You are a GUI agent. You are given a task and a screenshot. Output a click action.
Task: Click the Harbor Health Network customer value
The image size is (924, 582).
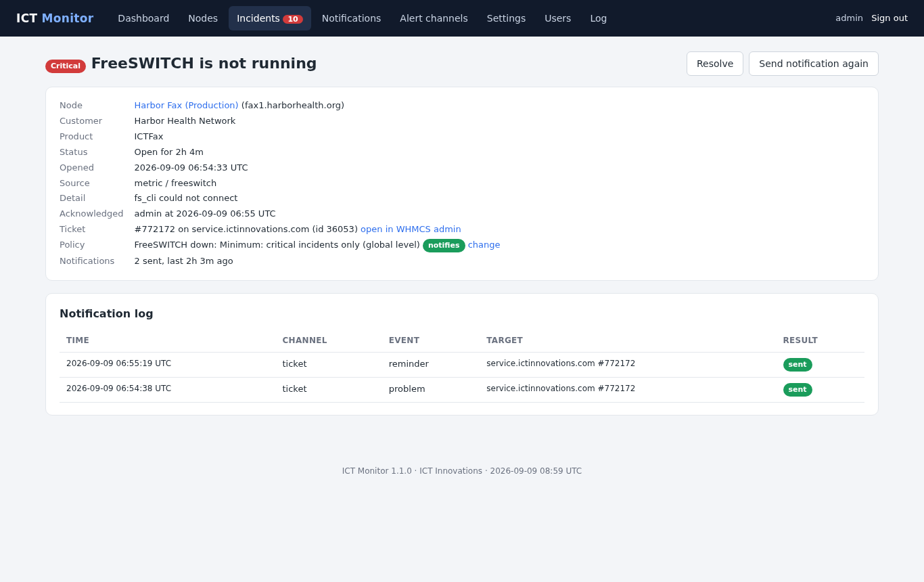185,121
